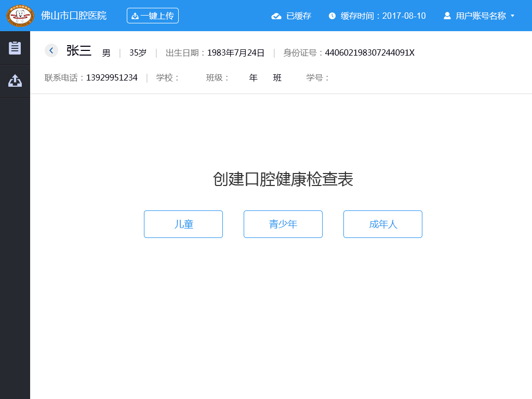Screen dimensions: 532x399
Task: Click the 班级 grade and class field
Action: tap(265, 78)
